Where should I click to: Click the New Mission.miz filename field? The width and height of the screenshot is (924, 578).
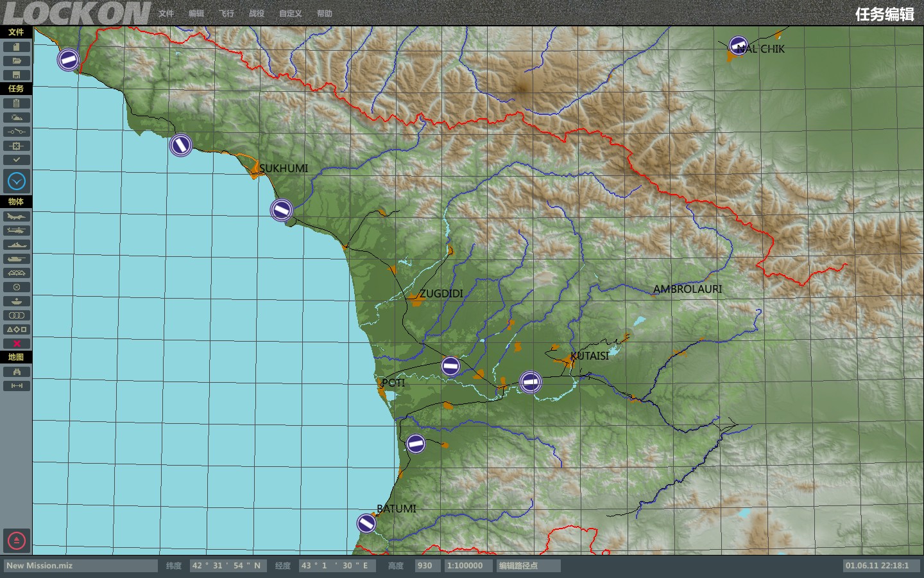(x=81, y=566)
